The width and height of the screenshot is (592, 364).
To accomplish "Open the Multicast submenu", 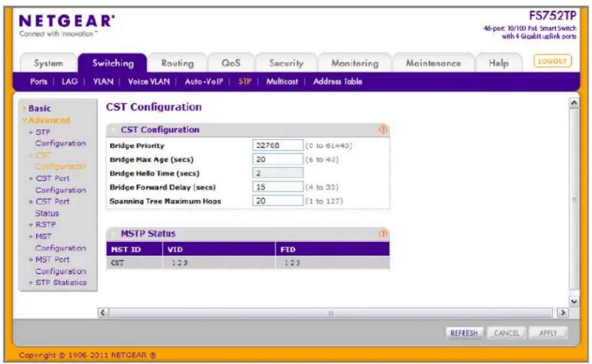I will pyautogui.click(x=282, y=81).
